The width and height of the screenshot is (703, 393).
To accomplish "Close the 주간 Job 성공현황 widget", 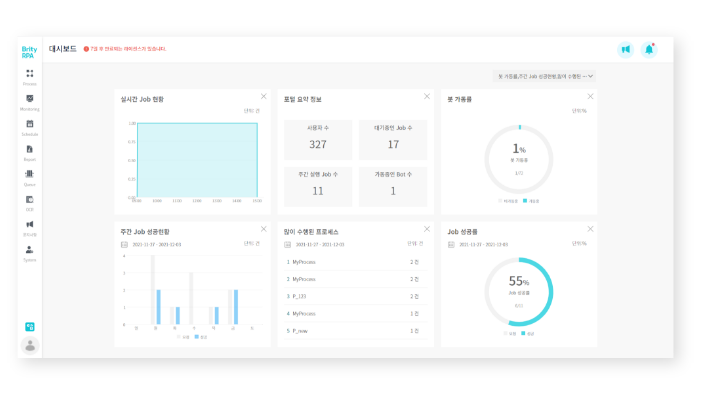I will (264, 229).
